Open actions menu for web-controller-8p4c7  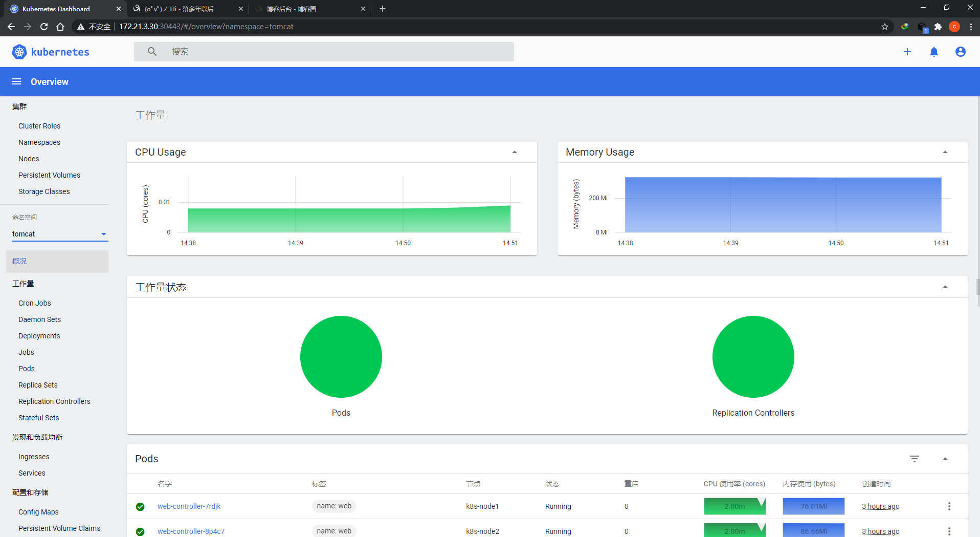pos(949,531)
